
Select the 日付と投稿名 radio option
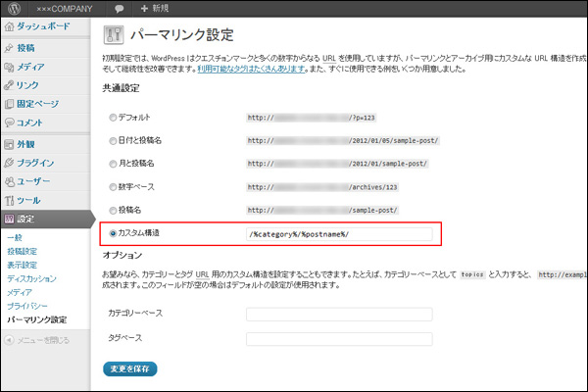pos(113,140)
